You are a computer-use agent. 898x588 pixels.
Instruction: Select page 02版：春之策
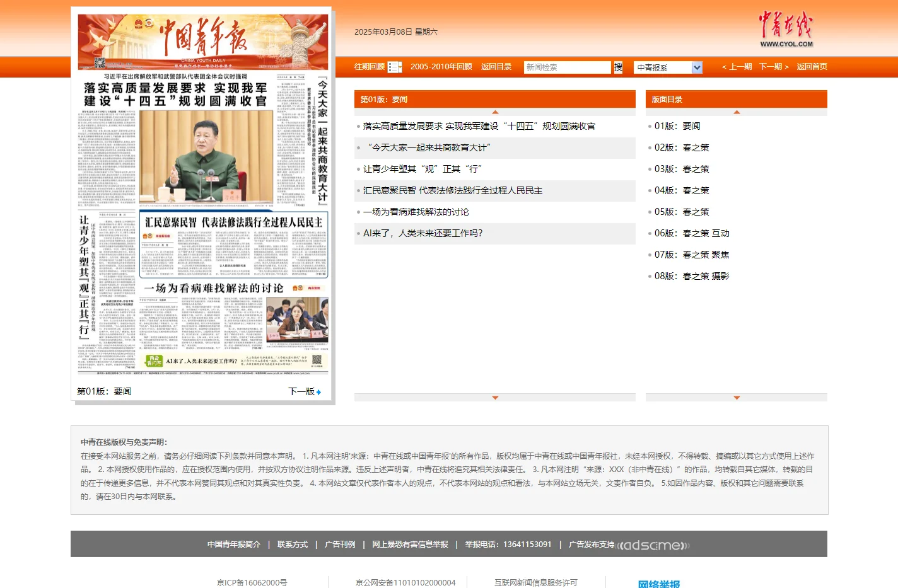pyautogui.click(x=682, y=147)
